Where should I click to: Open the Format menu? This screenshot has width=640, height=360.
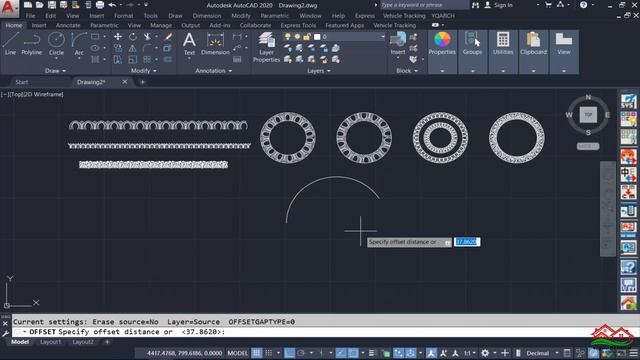(124, 16)
